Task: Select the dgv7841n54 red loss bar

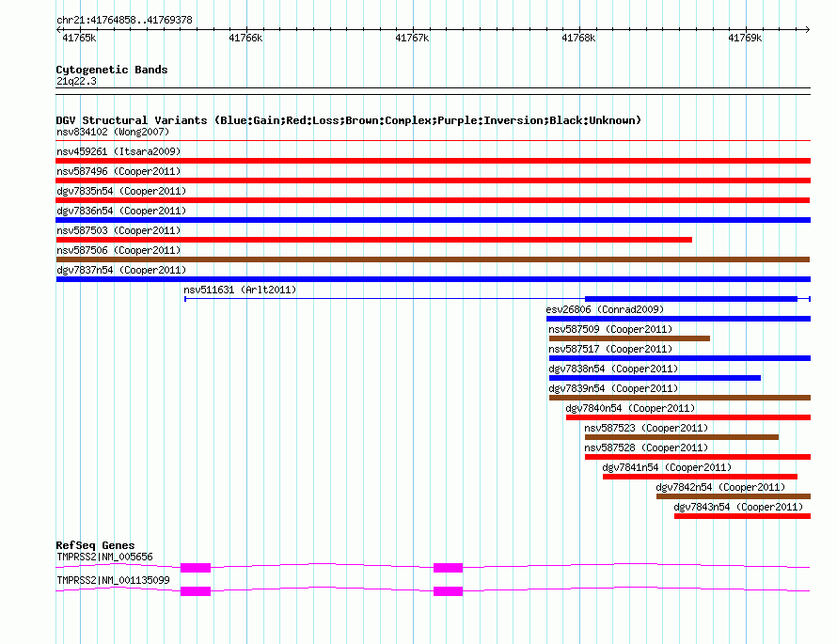Action: pyautogui.click(x=700, y=477)
